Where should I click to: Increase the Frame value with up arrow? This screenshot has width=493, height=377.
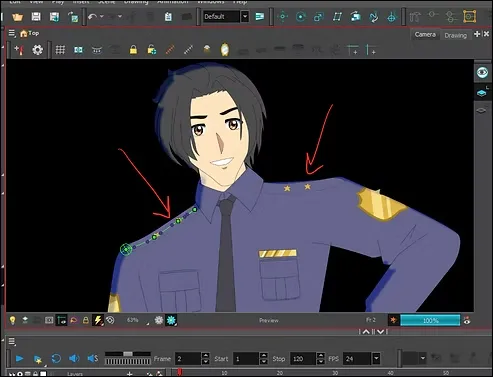[x=206, y=356]
